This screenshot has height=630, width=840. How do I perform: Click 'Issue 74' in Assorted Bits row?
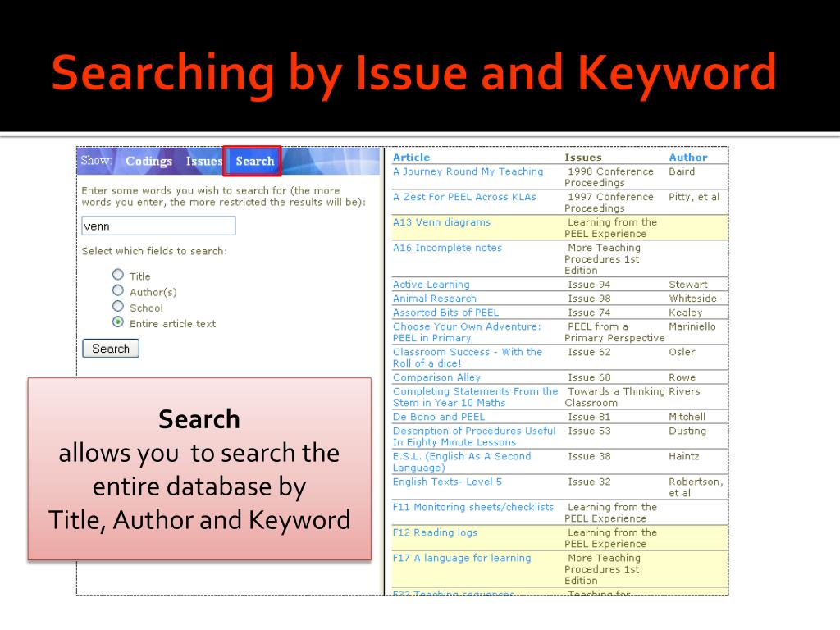point(589,313)
